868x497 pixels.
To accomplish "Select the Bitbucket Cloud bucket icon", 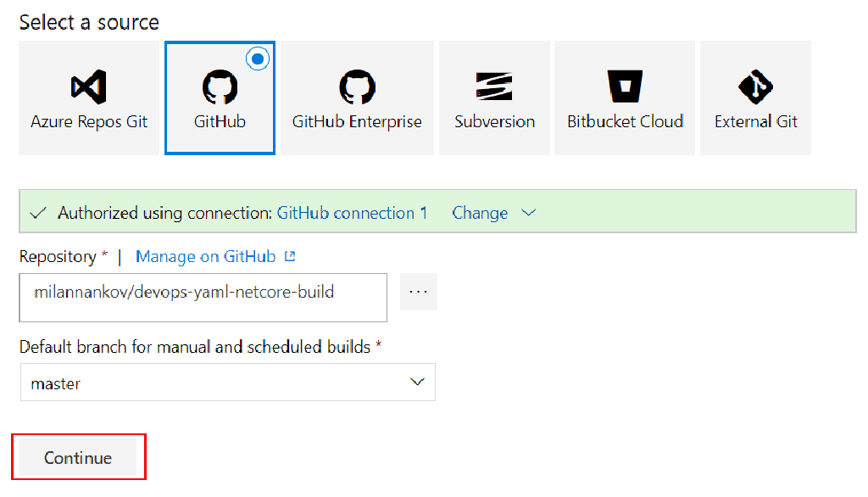I will coord(625,85).
